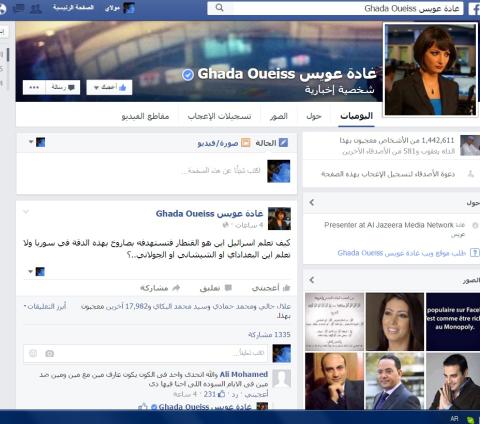Open the page profile picture
Image resolution: width=480 pixels, height=424 pixels.
pyautogui.click(x=430, y=70)
